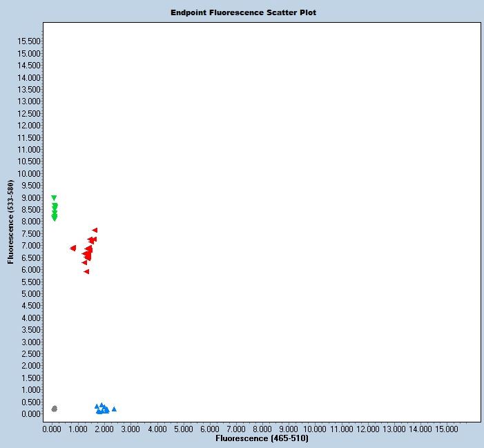
Task: Select the leftmost blue triangle data point
Action: [x=97, y=407]
